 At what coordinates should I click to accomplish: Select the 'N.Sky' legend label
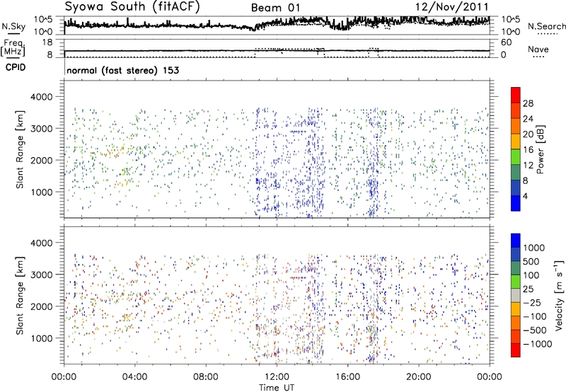point(13,27)
